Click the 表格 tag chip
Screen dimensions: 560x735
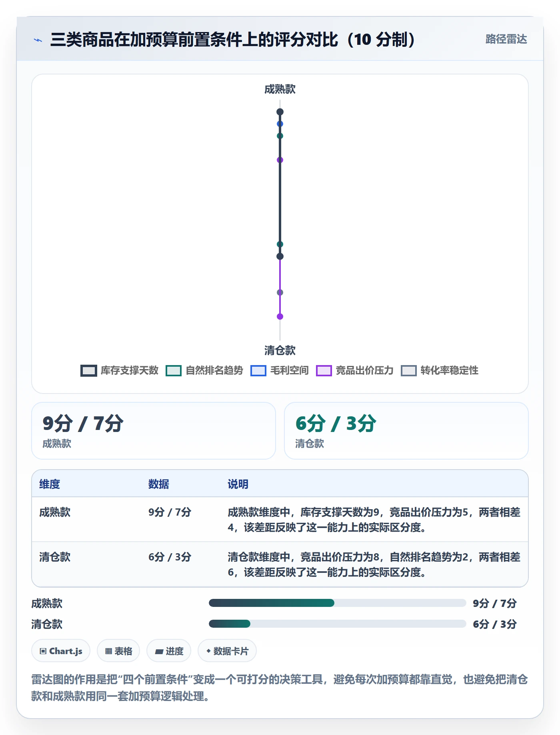tap(118, 651)
